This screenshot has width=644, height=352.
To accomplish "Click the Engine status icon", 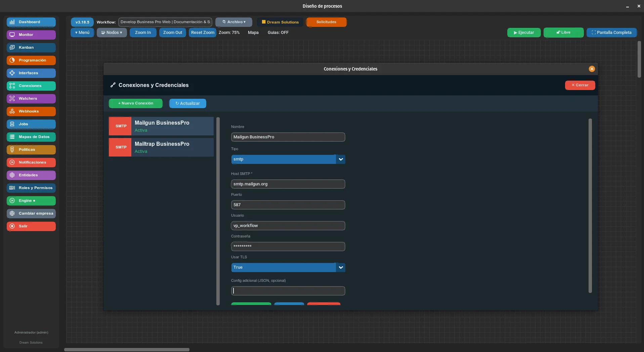I will point(12,201).
